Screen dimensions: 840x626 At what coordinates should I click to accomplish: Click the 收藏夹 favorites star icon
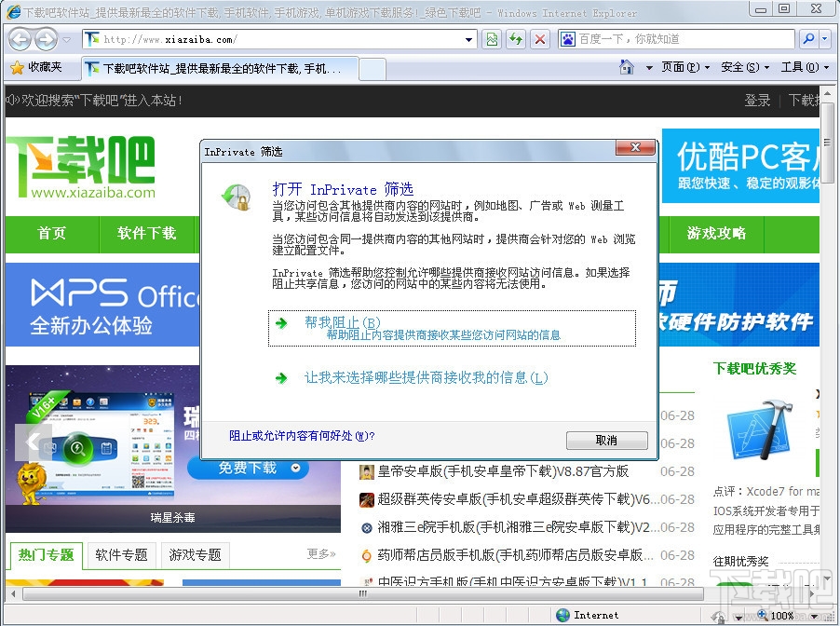pos(17,69)
